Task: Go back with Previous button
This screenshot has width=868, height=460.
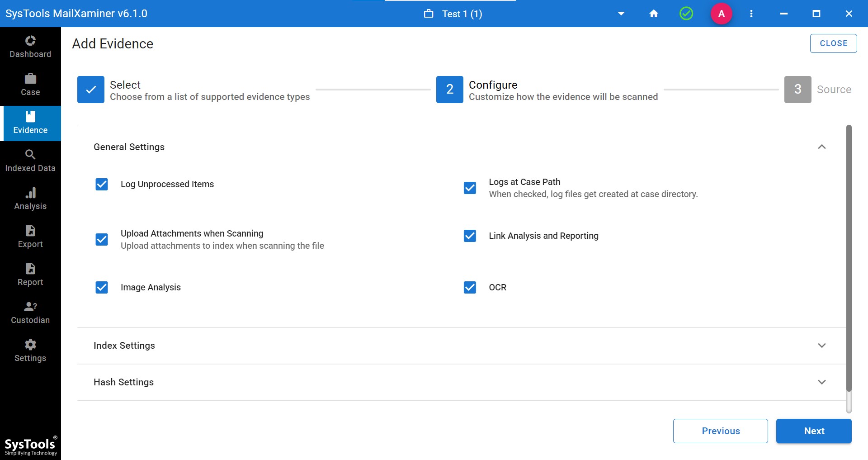Action: (x=721, y=431)
